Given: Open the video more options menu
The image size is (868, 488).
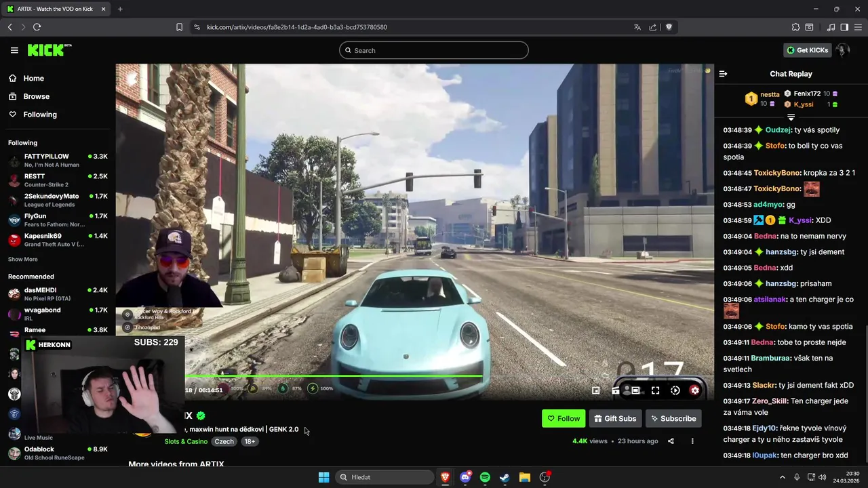Looking at the screenshot, I should 692,441.
